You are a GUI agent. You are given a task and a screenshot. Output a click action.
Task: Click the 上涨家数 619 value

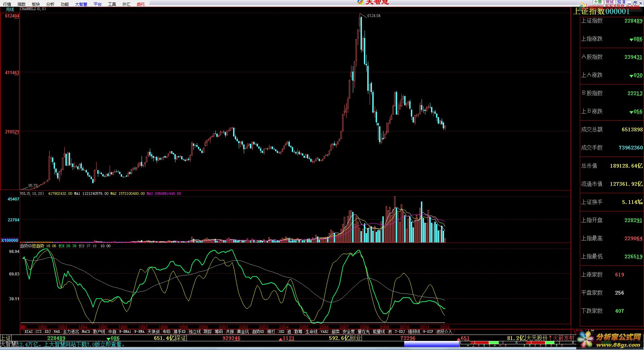click(x=620, y=275)
